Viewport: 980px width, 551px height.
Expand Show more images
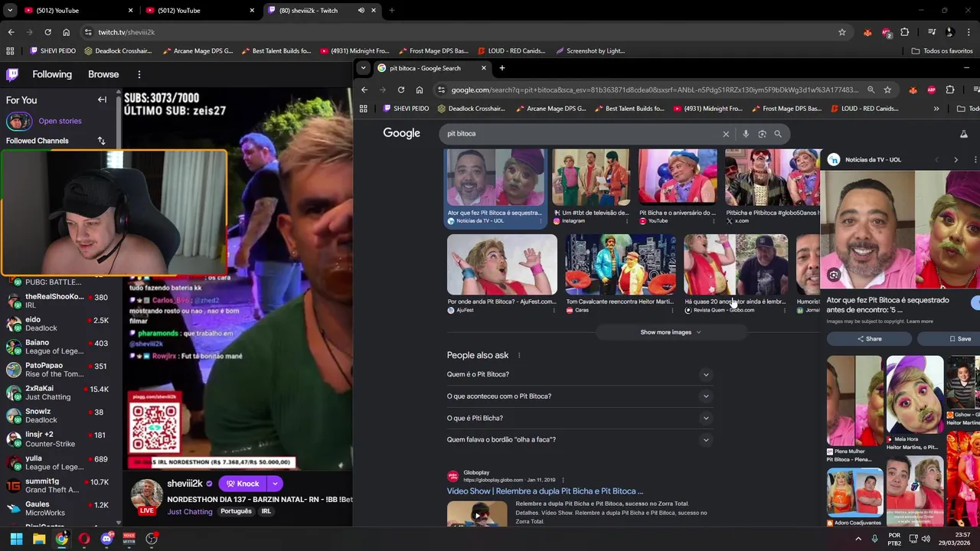tap(670, 332)
